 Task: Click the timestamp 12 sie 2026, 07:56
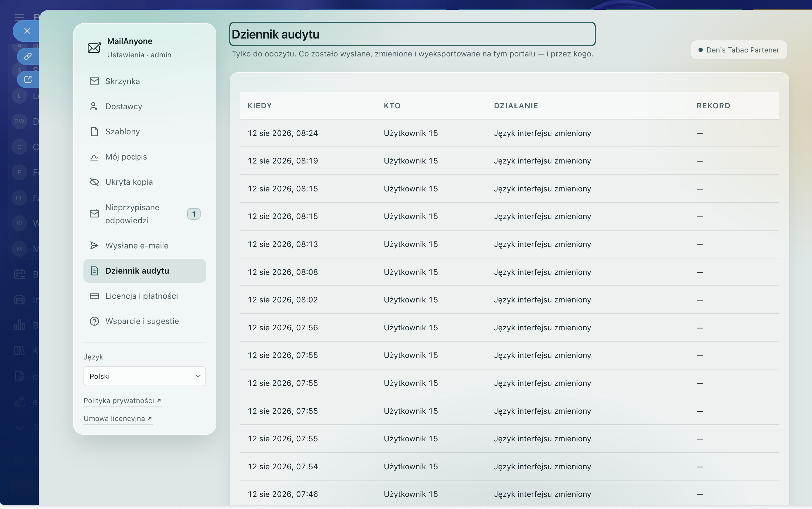tap(283, 328)
